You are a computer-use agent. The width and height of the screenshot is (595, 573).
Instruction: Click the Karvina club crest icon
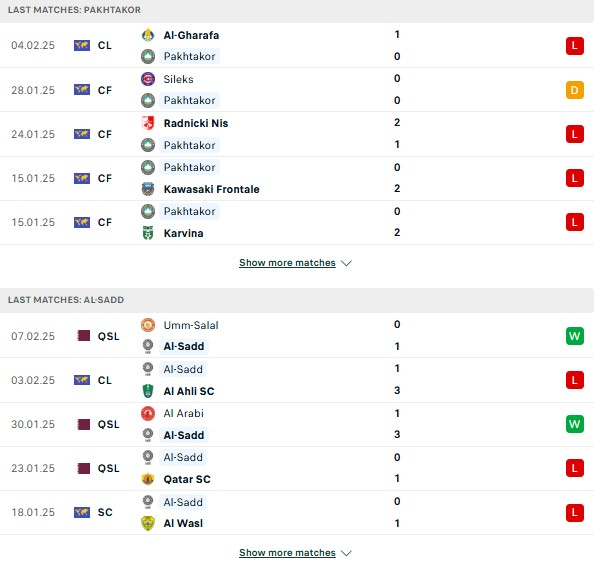[148, 233]
